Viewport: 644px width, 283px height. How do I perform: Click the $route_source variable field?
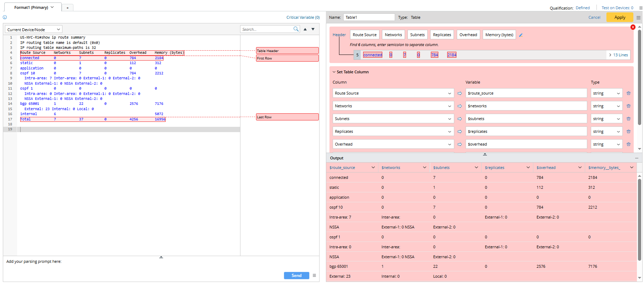click(526, 93)
